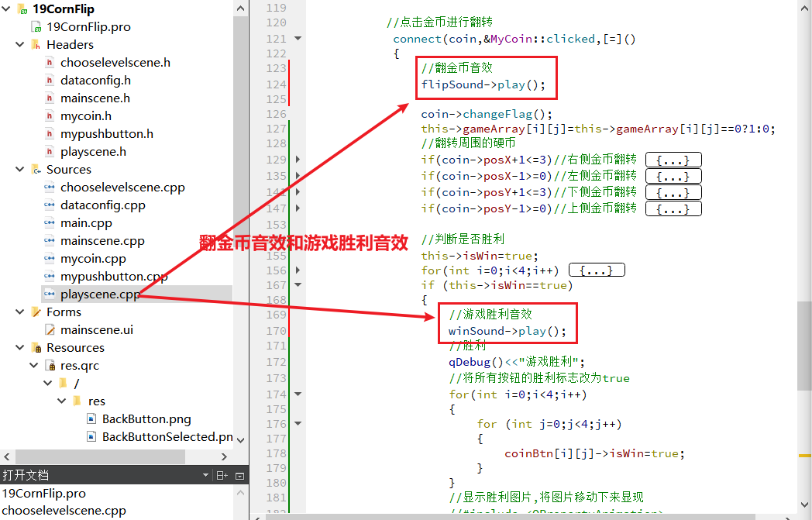Click the 19CornFlip project icon

point(22,9)
